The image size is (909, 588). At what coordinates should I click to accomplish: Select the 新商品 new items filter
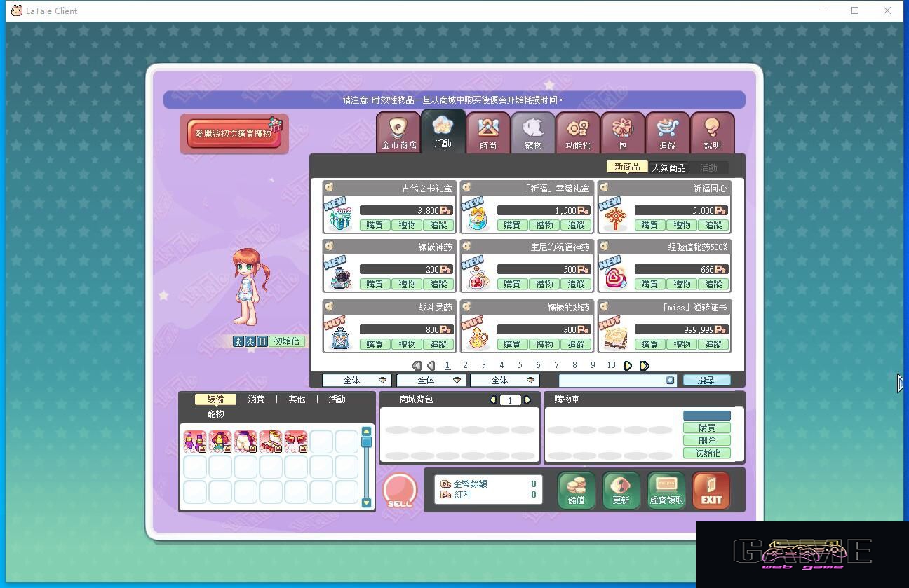pyautogui.click(x=627, y=167)
